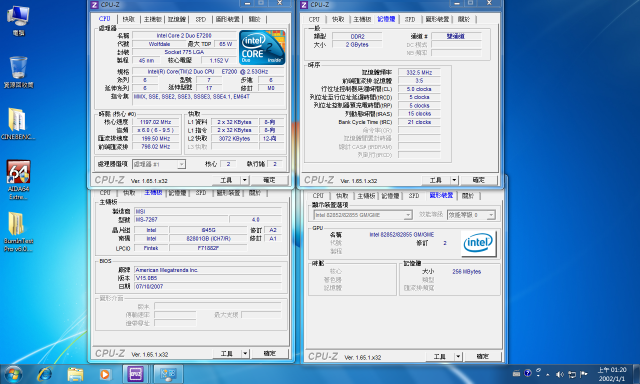Open Action Center flag icon
Screen dimensions: 640x384
(x=584, y=374)
